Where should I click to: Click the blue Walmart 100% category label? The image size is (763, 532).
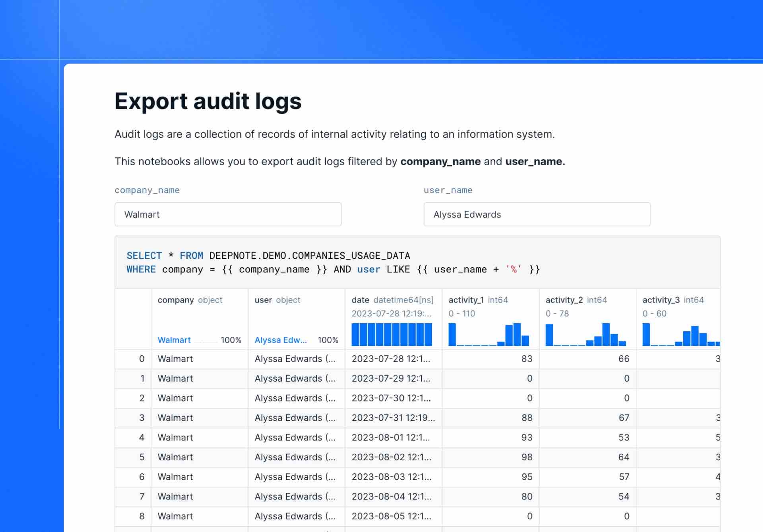point(174,340)
